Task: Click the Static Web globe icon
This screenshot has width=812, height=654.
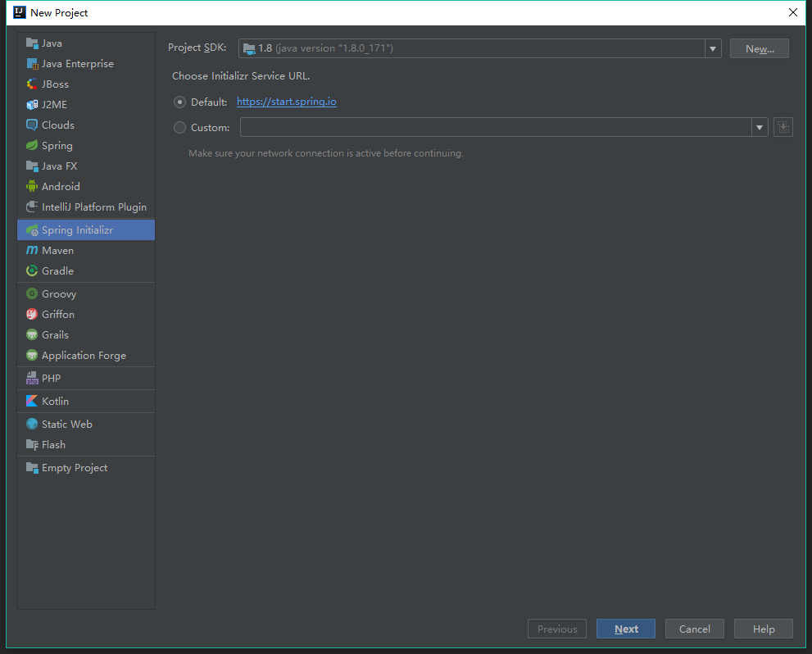Action: pos(32,424)
